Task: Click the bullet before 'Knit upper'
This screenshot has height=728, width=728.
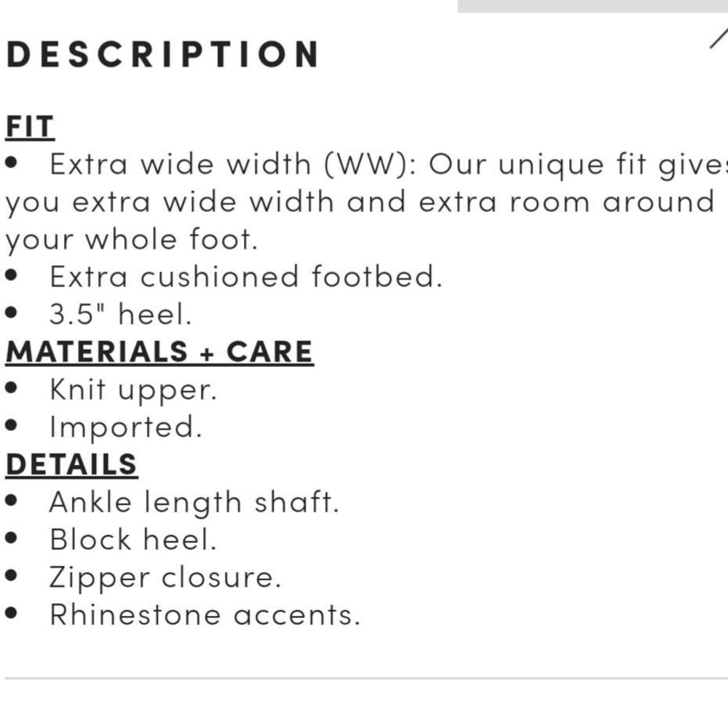Action: click(11, 388)
